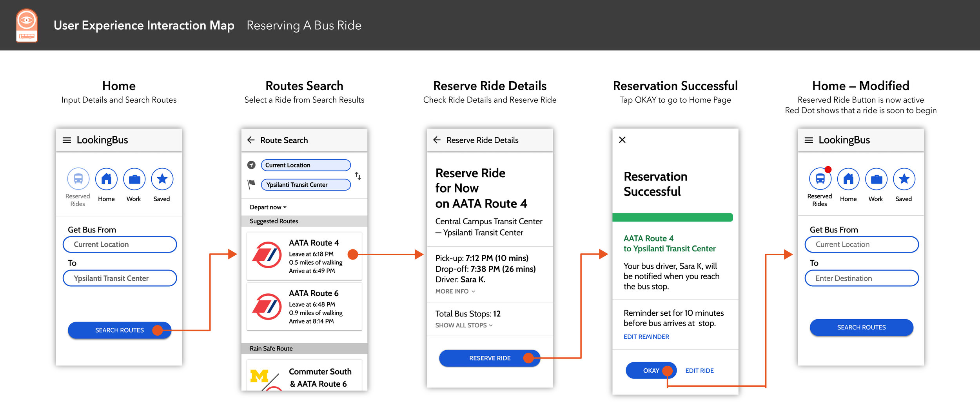
Task: Tap the Home shortcut icon on first Home screen
Action: (106, 179)
